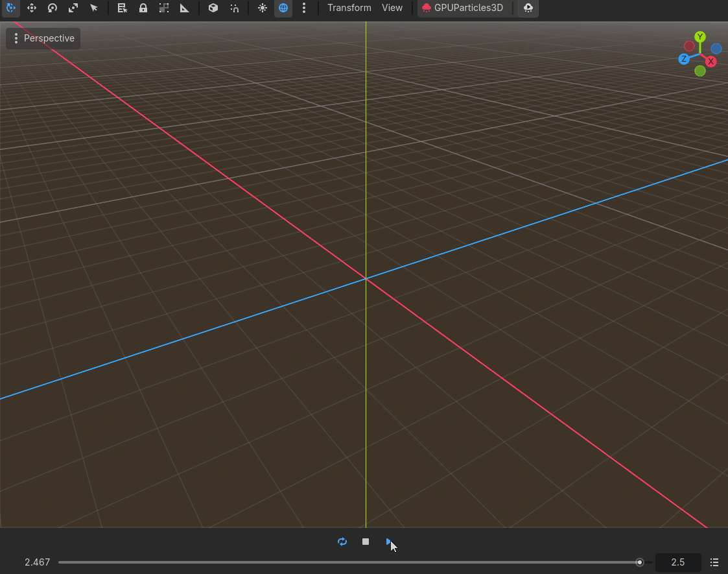This screenshot has height=574, width=728.
Task: Select the Scale mode tool
Action: 73,8
